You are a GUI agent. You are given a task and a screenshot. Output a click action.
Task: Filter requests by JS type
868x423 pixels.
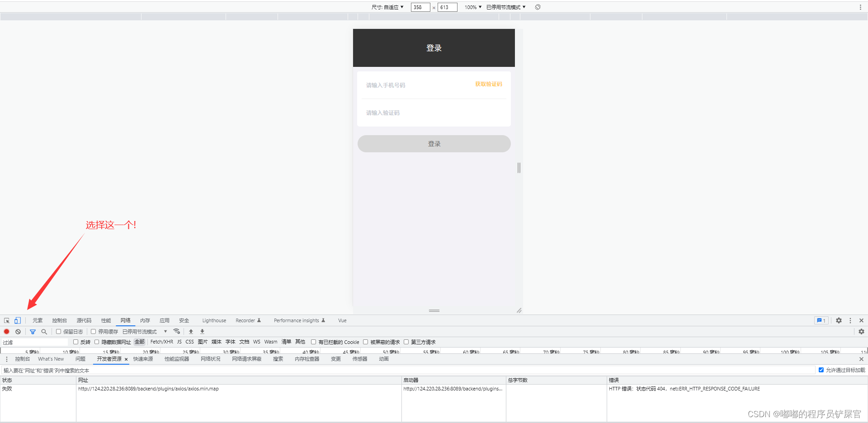click(x=179, y=342)
